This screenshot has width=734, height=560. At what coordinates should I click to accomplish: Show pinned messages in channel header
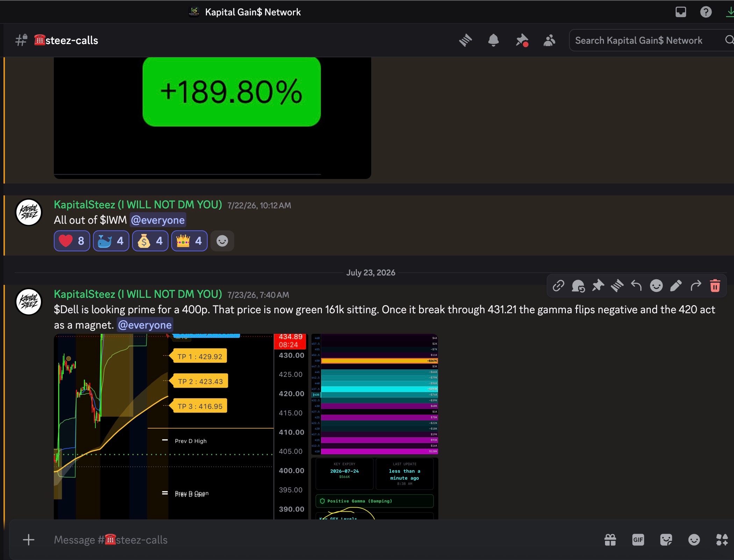click(522, 40)
